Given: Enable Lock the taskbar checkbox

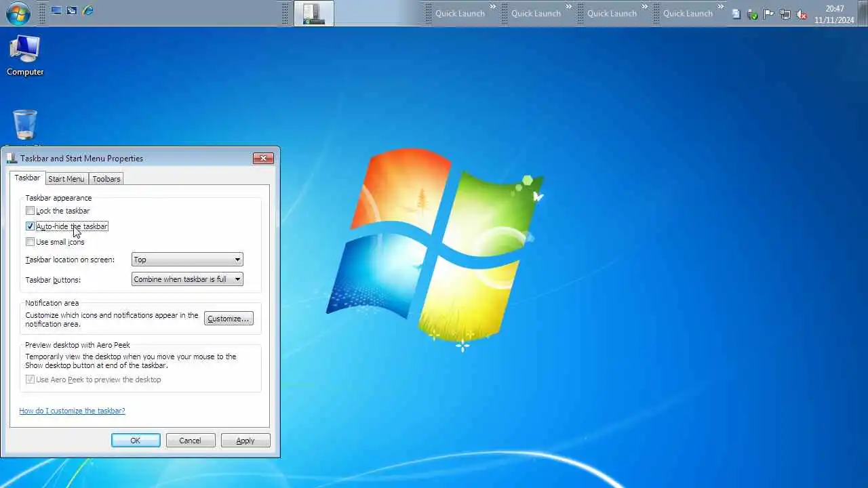Looking at the screenshot, I should [x=30, y=211].
